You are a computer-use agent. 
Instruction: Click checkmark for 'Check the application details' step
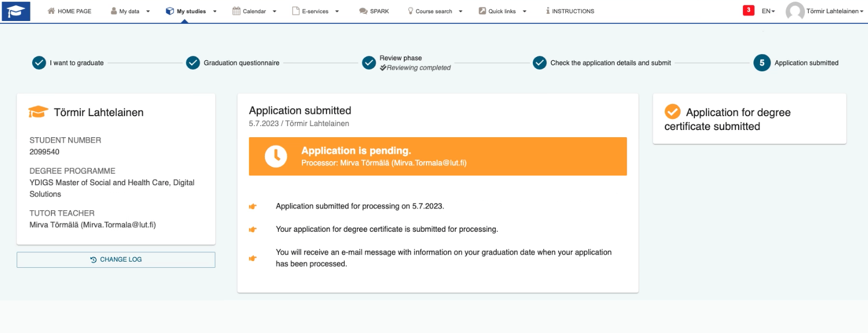coord(540,63)
